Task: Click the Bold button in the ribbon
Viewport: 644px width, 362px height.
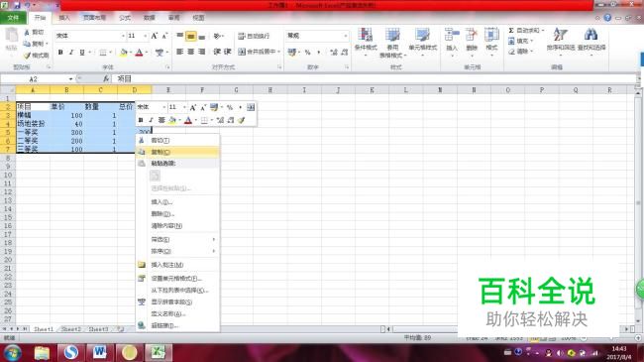Action: tap(60, 53)
